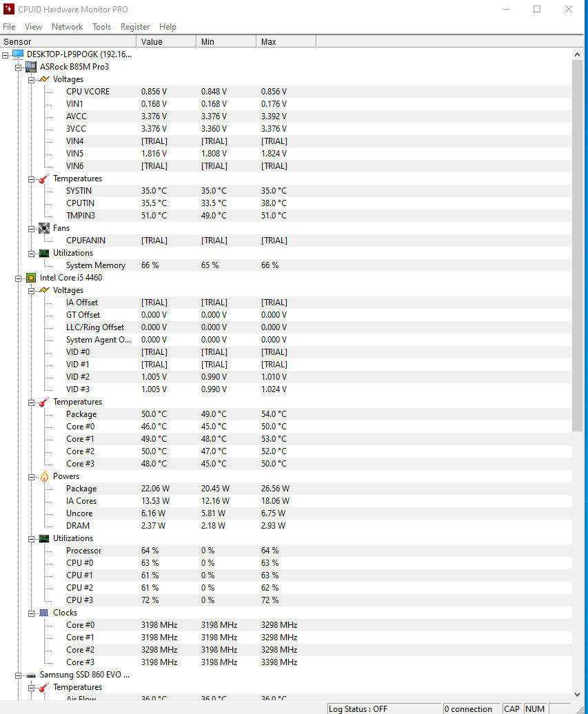This screenshot has width=588, height=714.
Task: Open the File menu
Action: point(9,27)
